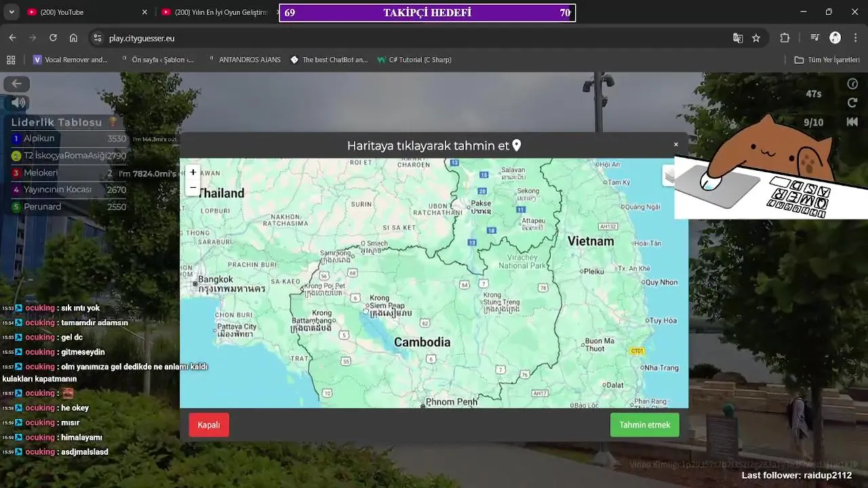Click Krong Siem Reap on the map
The image size is (868, 488).
pyautogui.click(x=387, y=302)
